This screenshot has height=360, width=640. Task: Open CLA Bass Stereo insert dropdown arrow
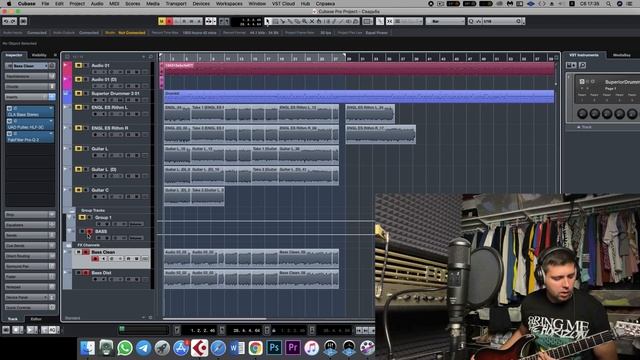click(x=51, y=109)
